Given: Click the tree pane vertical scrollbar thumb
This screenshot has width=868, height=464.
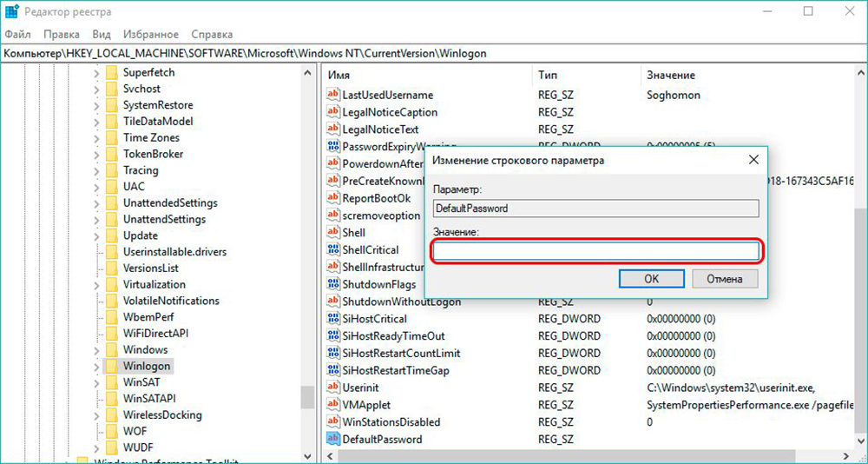Looking at the screenshot, I should pyautogui.click(x=307, y=396).
